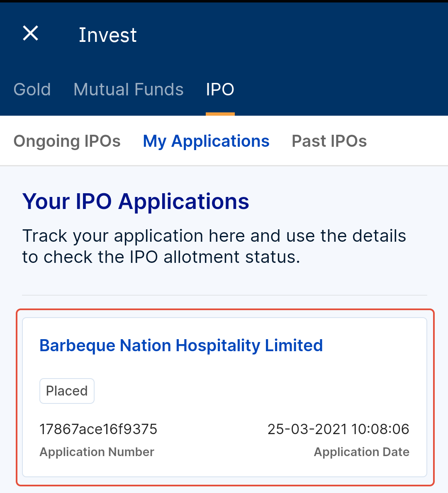
Task: Select the tracking instructions text
Action: coord(214,246)
